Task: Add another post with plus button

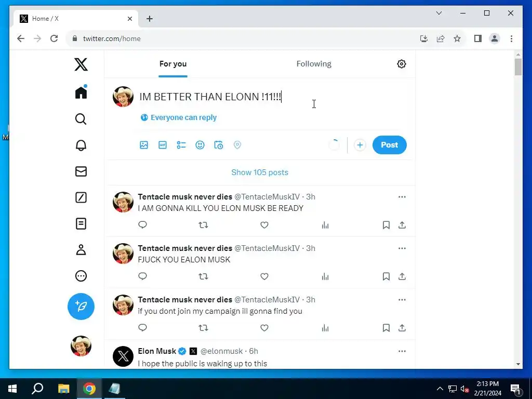Action: (x=360, y=145)
